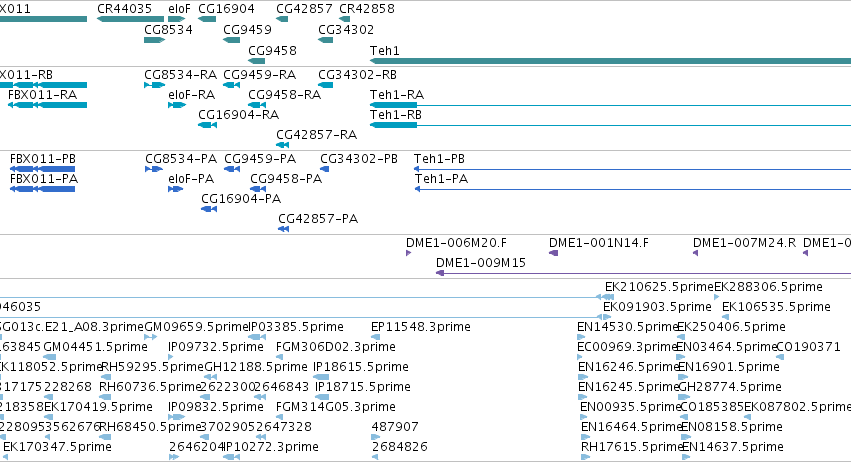
Task: Select the EK091903.5prime EST label
Action: (657, 307)
